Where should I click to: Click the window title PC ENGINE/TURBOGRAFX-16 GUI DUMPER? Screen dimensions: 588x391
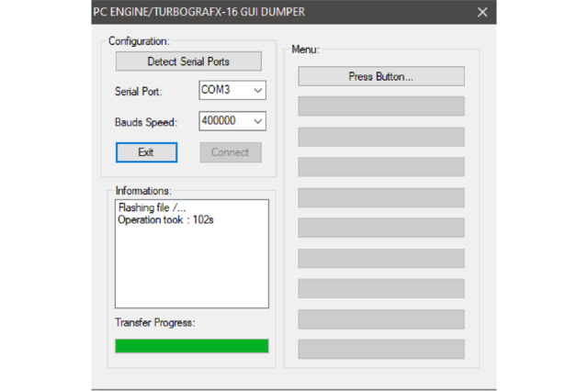click(x=199, y=12)
